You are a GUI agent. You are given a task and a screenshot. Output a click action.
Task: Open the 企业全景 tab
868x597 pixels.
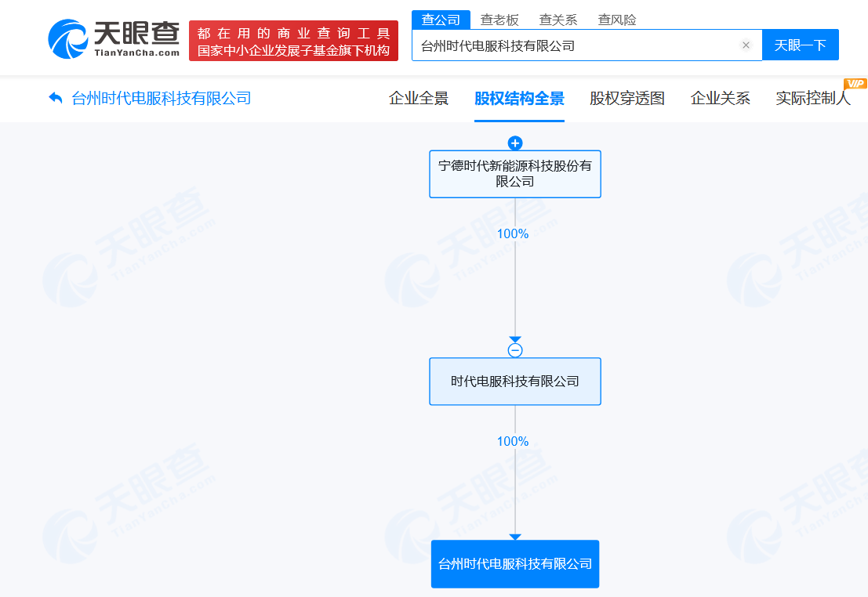419,99
